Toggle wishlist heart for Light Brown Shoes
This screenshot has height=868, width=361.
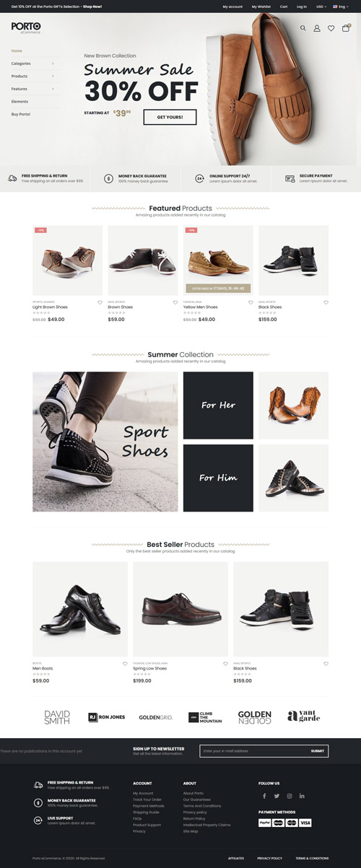point(100,302)
